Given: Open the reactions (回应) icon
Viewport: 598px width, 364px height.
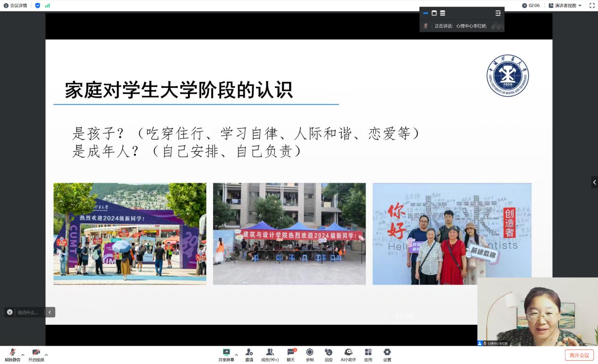Looking at the screenshot, I should pos(328,354).
